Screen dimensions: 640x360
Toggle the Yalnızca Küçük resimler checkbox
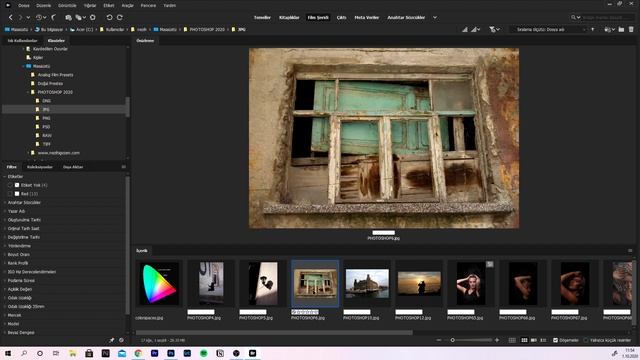tap(586, 340)
